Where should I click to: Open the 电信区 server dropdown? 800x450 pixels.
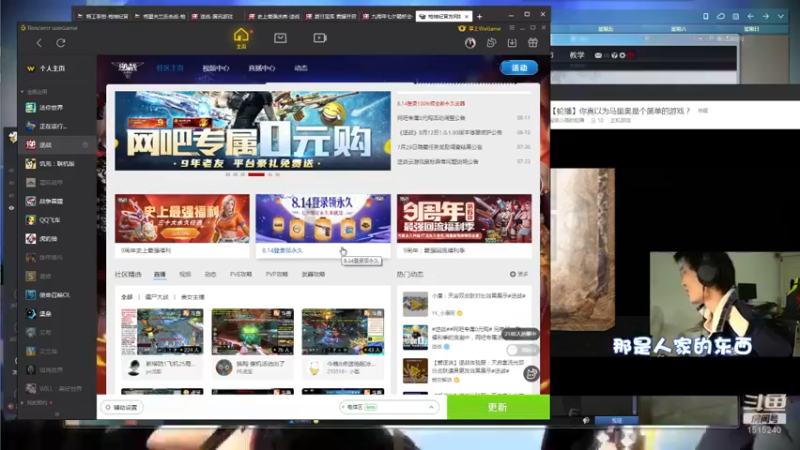pyautogui.click(x=388, y=407)
